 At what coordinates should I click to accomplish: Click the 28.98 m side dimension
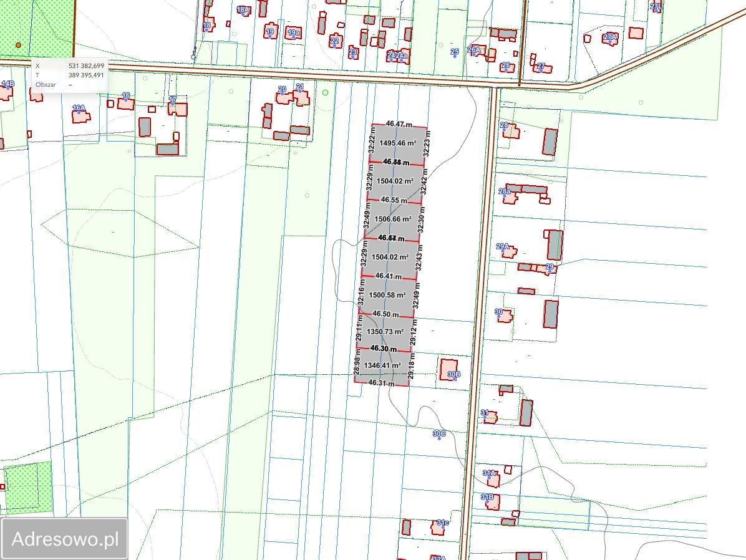(x=357, y=362)
